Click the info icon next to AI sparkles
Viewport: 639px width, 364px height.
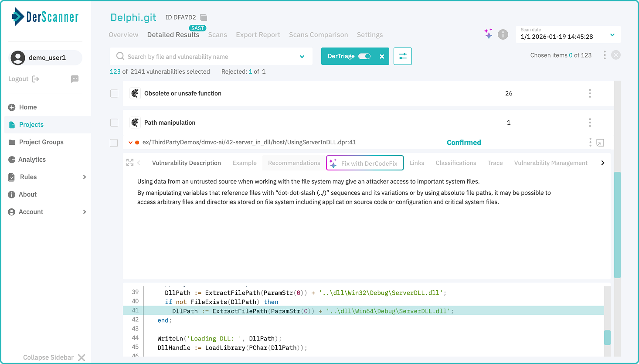[x=503, y=34]
